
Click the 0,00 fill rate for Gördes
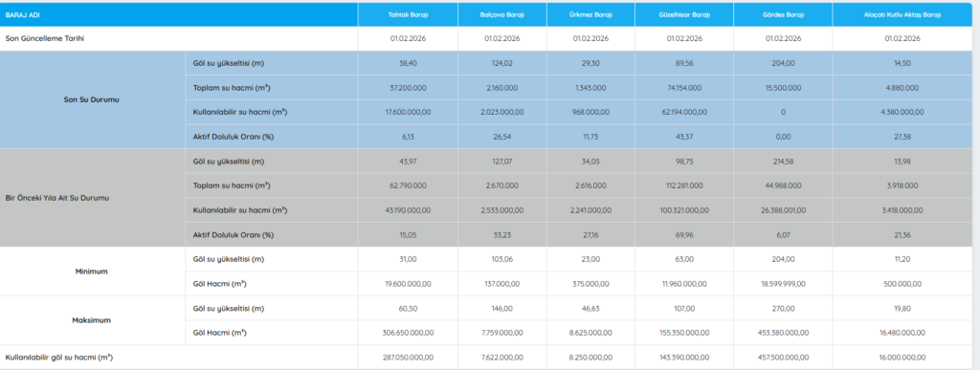coord(783,137)
